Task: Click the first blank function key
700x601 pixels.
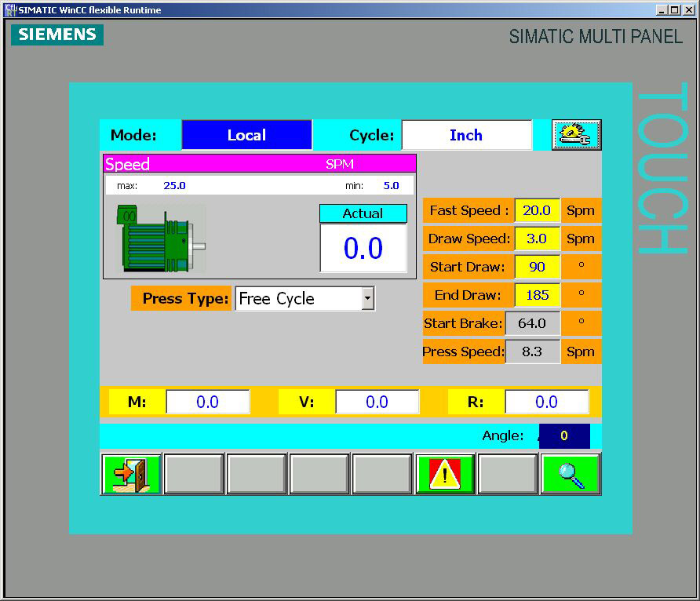Action: [194, 474]
